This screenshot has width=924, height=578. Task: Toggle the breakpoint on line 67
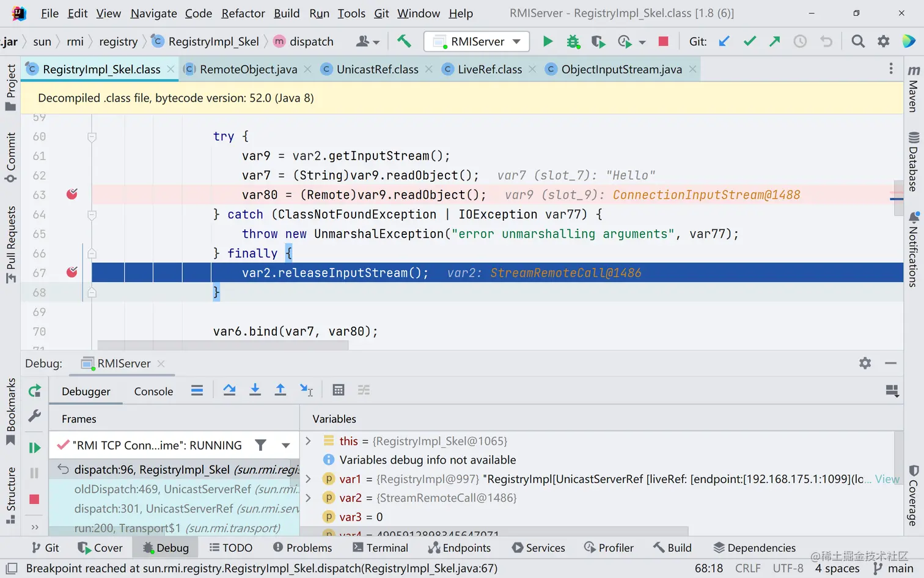pyautogui.click(x=72, y=272)
